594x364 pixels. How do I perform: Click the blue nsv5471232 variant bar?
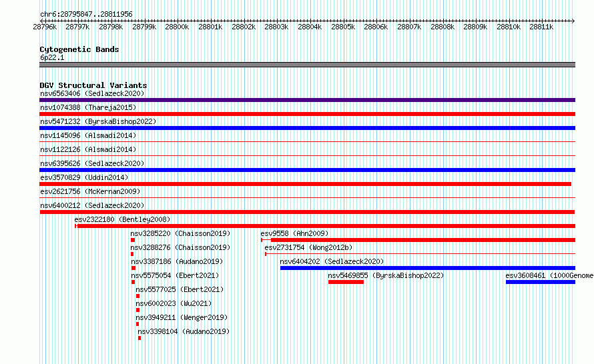pyautogui.click(x=307, y=128)
